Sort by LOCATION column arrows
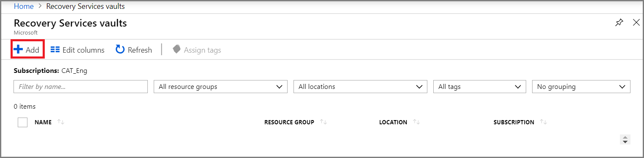 [x=416, y=122]
